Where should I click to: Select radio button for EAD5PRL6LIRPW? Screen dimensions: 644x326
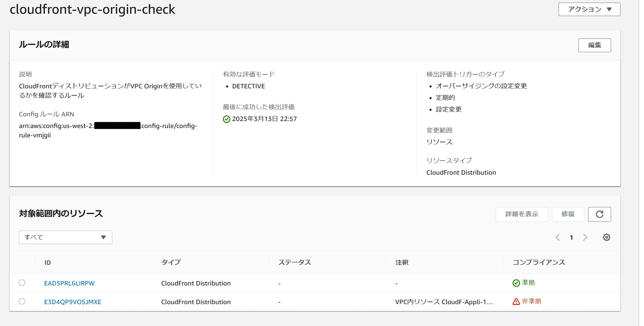point(22,283)
